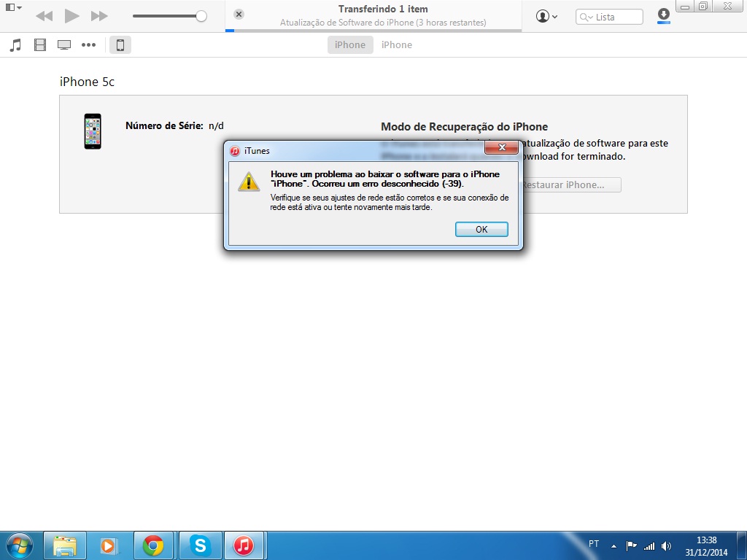Click the Número de Série label
Image resolution: width=747 pixels, height=560 pixels.
164,125
